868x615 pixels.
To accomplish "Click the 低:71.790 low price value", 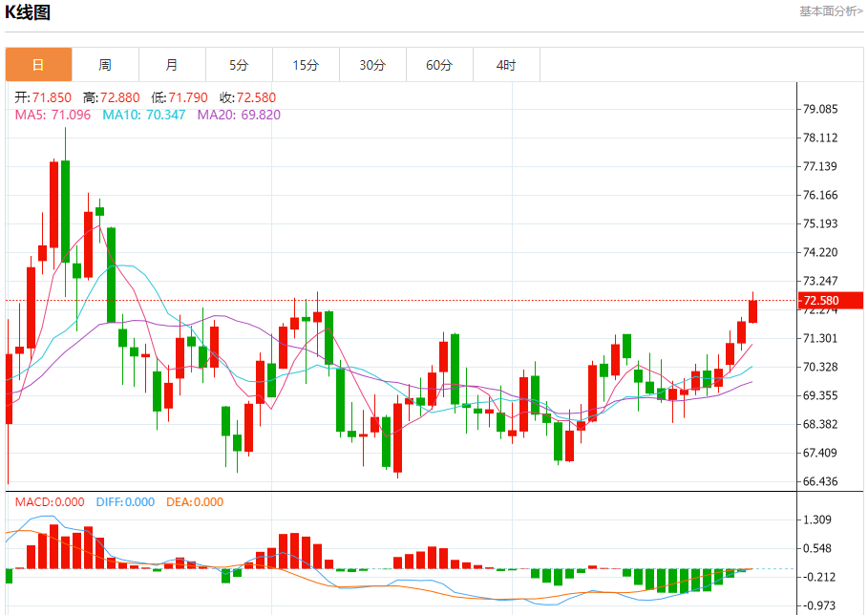I will pos(180,98).
